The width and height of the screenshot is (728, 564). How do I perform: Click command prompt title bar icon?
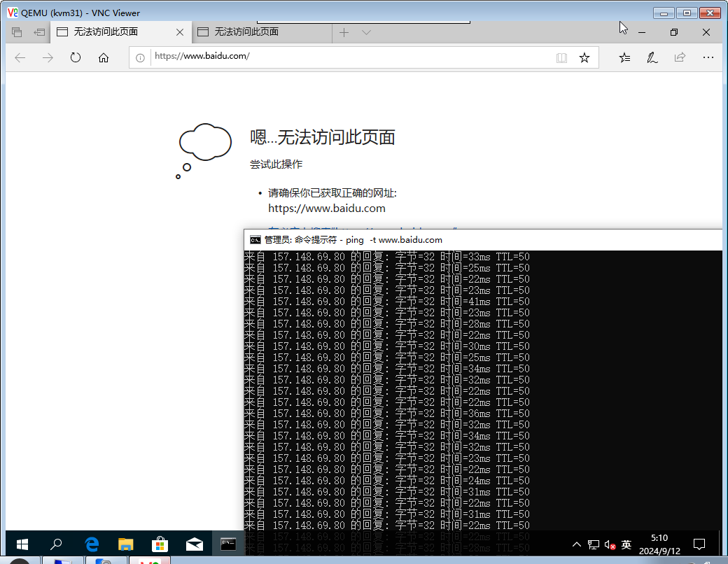click(x=255, y=240)
